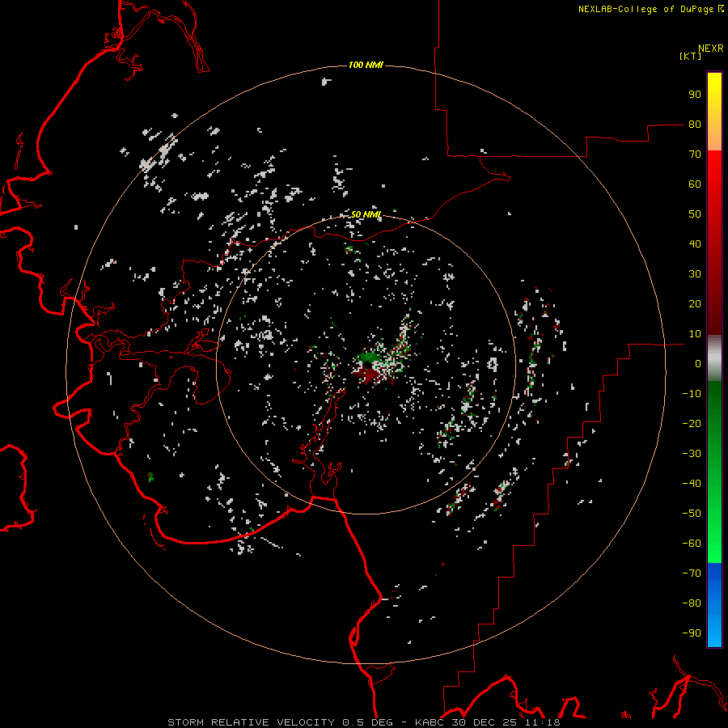Click the 10 value on the velocity scale
The height and width of the screenshot is (728, 728).
[695, 334]
